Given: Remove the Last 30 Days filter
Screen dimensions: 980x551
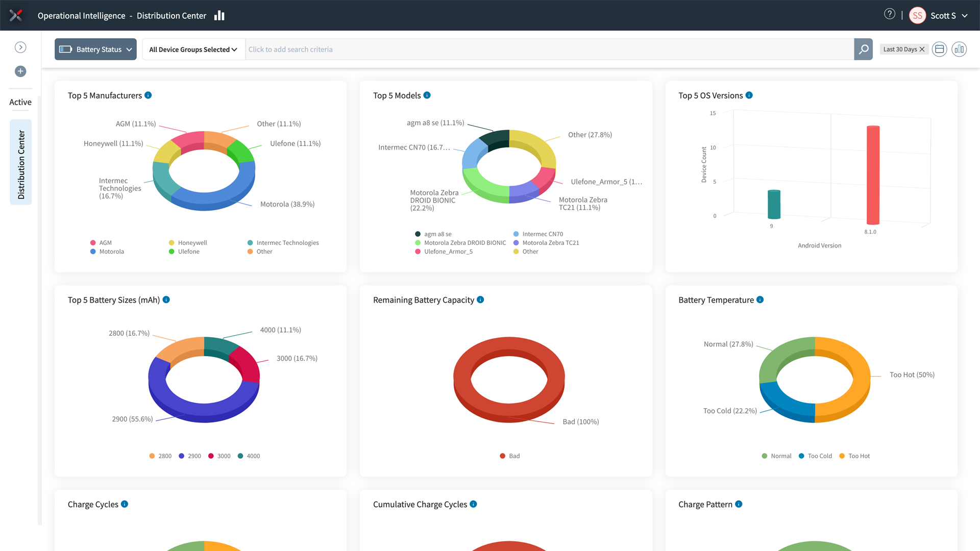Looking at the screenshot, I should (x=922, y=49).
